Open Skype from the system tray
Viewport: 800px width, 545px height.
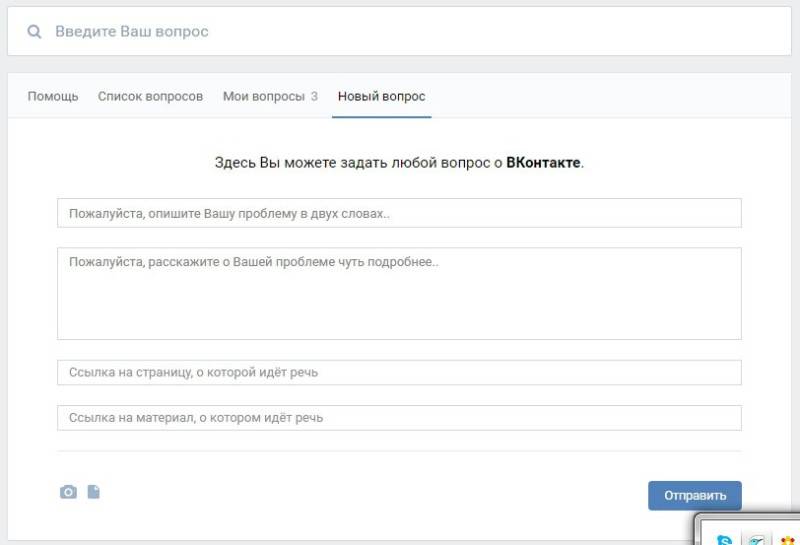pos(724,540)
